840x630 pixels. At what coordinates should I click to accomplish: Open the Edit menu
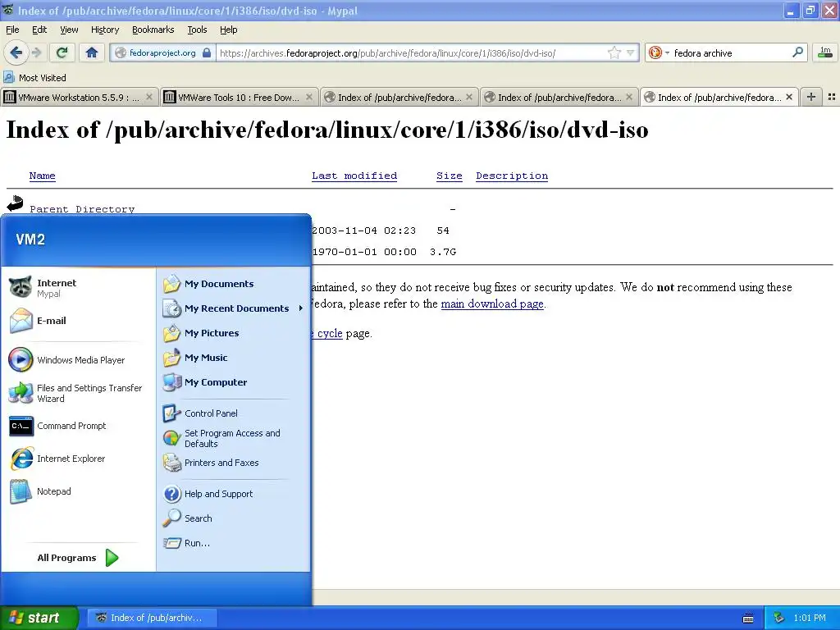click(x=39, y=30)
